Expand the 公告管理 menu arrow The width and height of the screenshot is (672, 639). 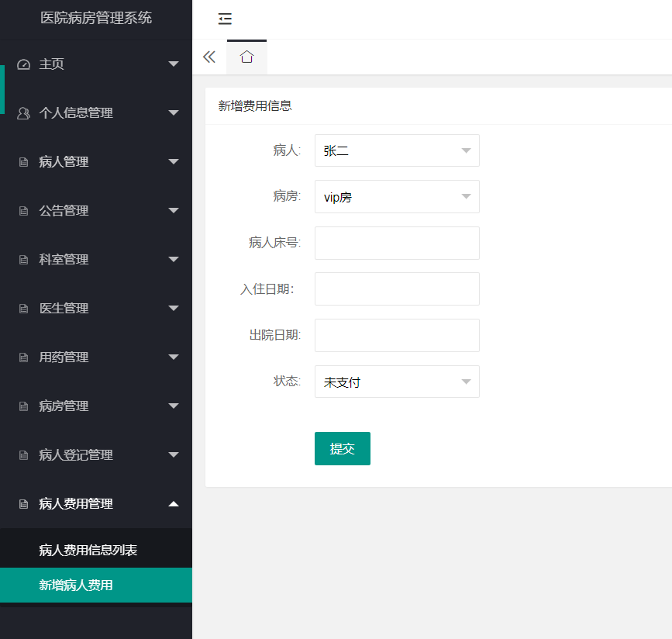pos(174,211)
